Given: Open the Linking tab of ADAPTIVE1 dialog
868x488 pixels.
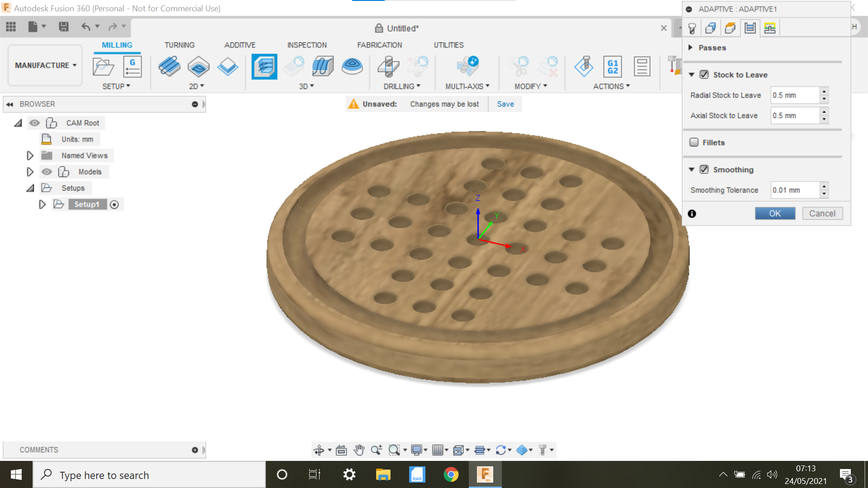Looking at the screenshot, I should (769, 28).
